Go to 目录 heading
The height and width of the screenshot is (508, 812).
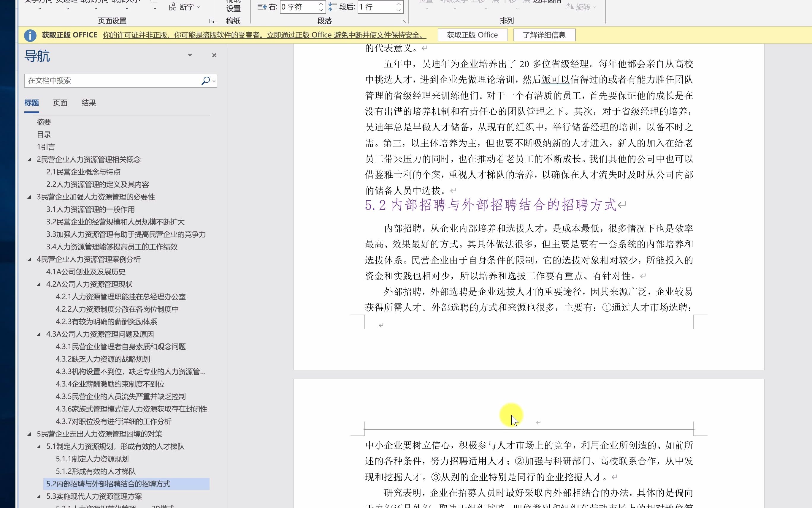pos(44,134)
